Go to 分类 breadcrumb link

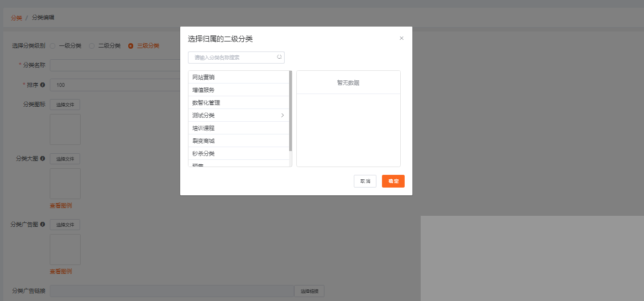click(x=16, y=18)
